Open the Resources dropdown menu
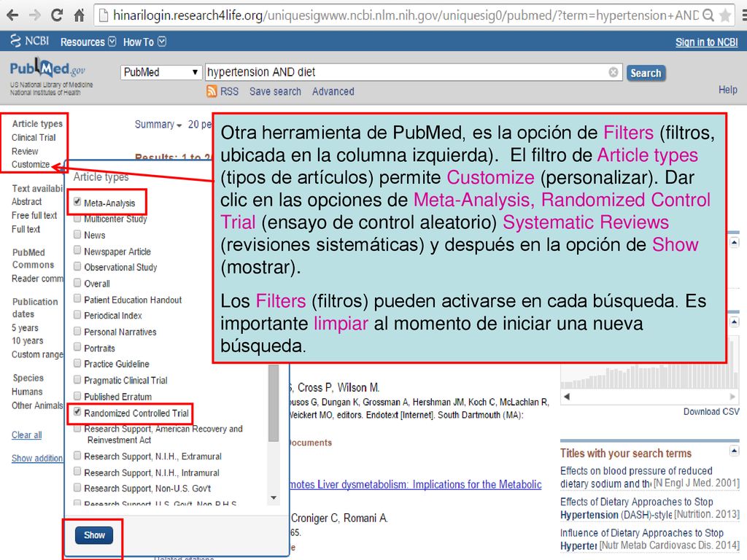Image resolution: width=747 pixels, height=560 pixels. click(x=88, y=42)
